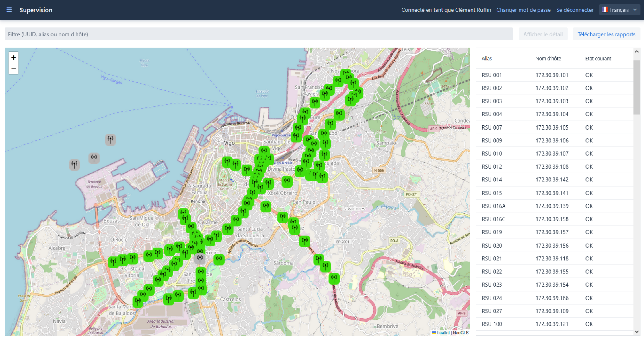Select row RSU 100

tap(554, 324)
